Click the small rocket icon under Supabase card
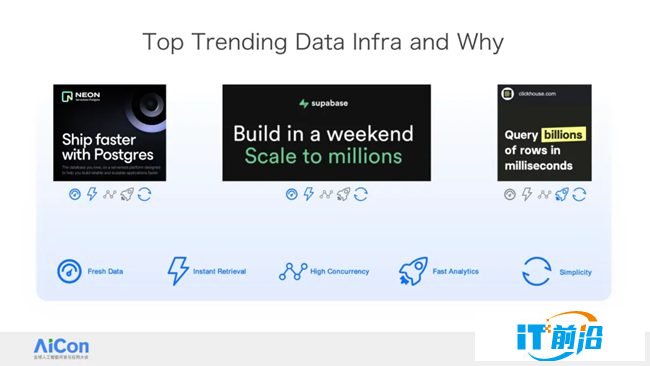The width and height of the screenshot is (650, 366). pyautogui.click(x=343, y=194)
